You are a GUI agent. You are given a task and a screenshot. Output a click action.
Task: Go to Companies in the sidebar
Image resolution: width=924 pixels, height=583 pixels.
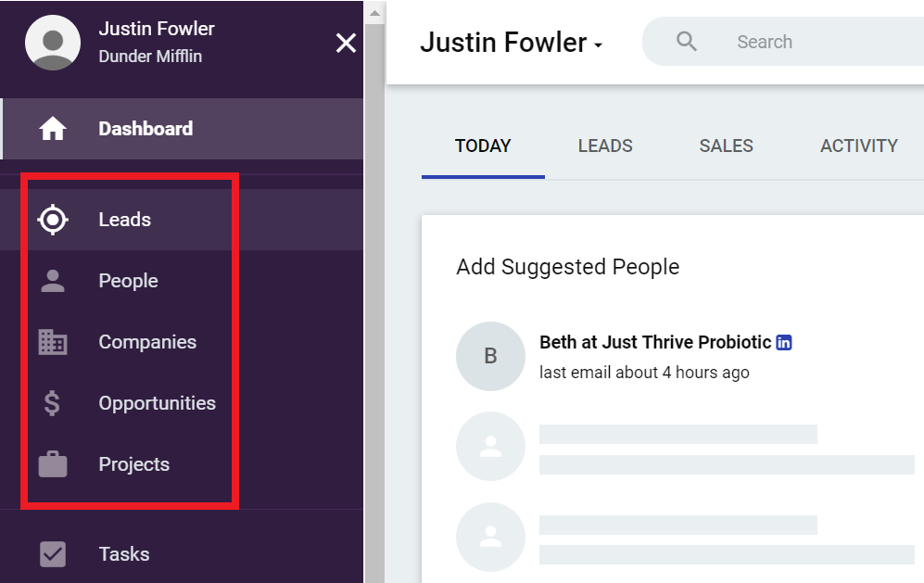[x=182, y=342]
